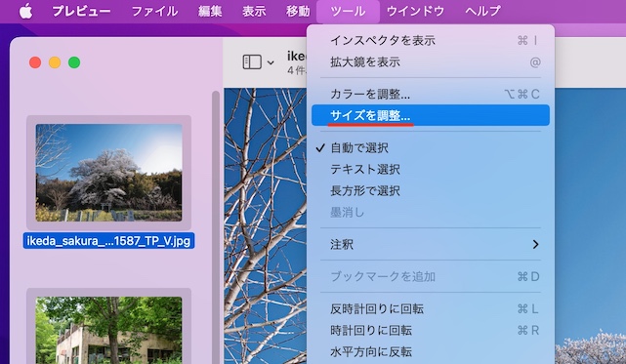Choose 拡大鏡を表示 menu item

click(431, 62)
